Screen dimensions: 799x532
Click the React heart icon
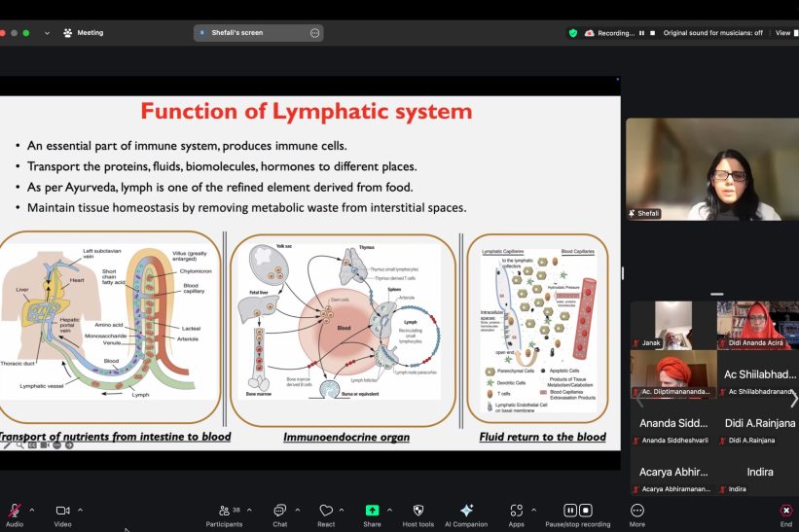click(x=326, y=511)
